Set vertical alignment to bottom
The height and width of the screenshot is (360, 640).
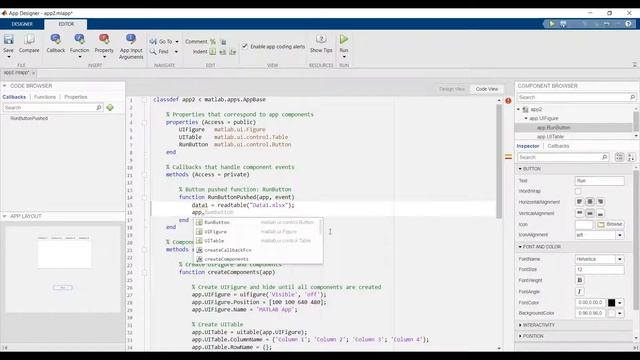600,213
